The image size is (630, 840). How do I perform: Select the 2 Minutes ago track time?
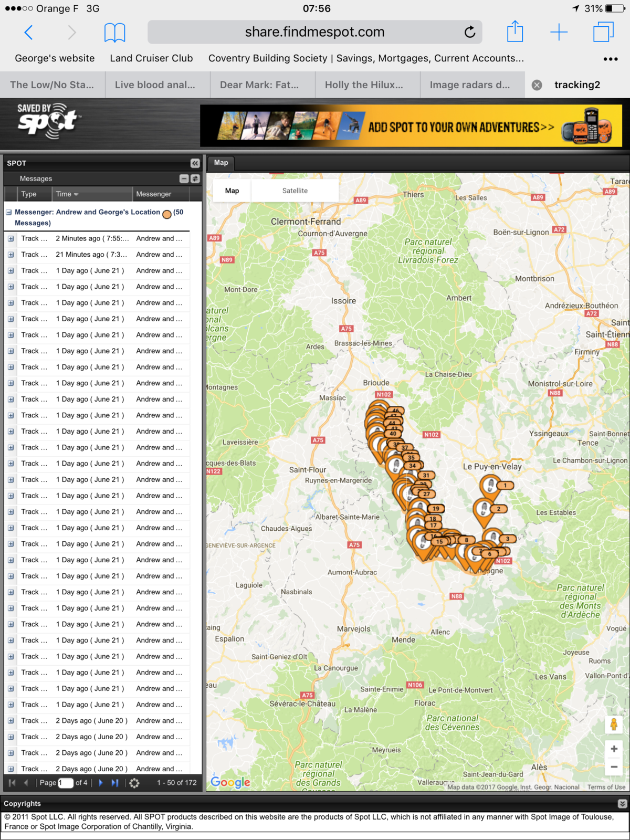tap(92, 238)
